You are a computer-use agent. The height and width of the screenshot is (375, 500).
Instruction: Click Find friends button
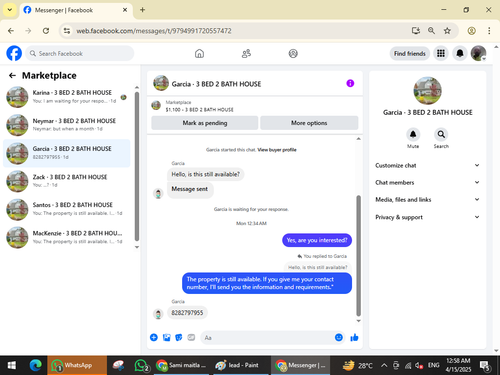410,53
